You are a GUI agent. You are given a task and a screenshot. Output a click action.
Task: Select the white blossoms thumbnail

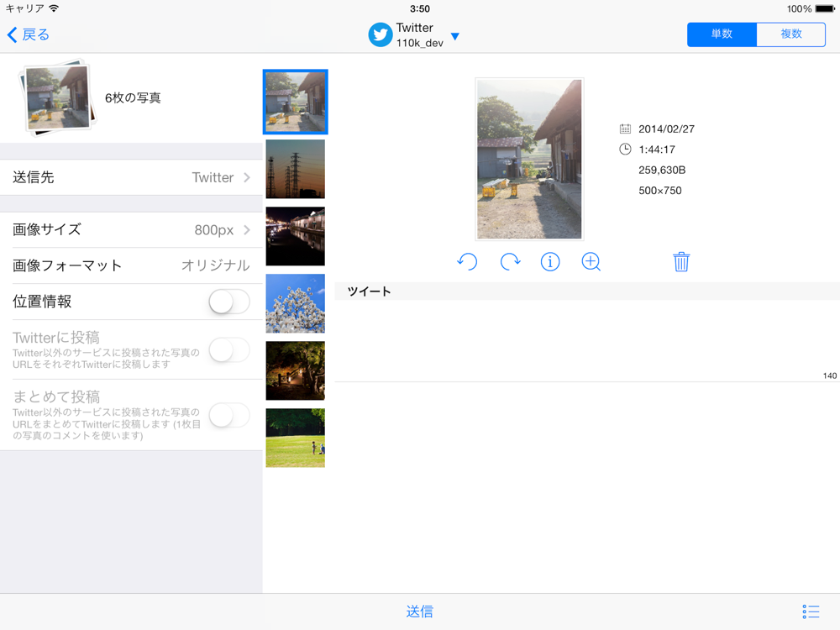coord(295,304)
